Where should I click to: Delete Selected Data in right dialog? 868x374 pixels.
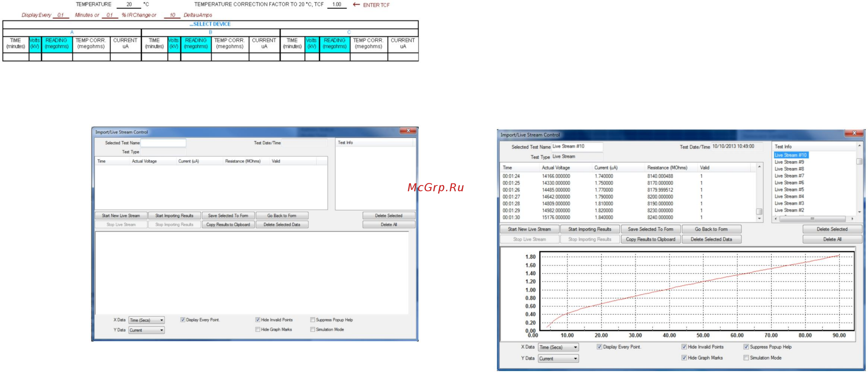[711, 239]
